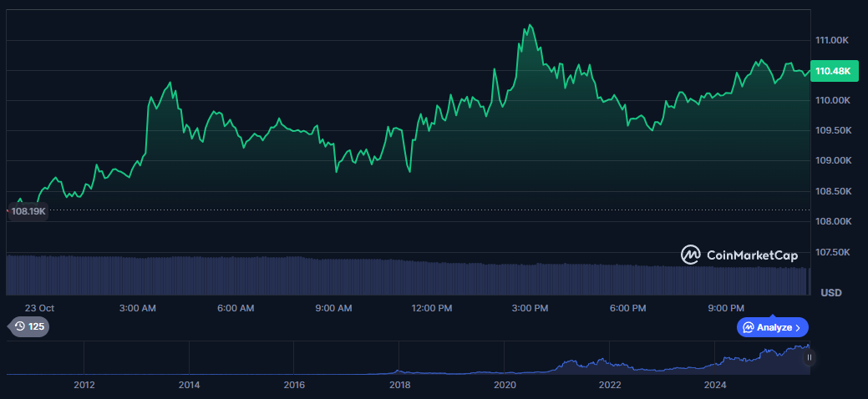The image size is (868, 399).
Task: Click the chart's highest price peak
Action: pyautogui.click(x=529, y=25)
